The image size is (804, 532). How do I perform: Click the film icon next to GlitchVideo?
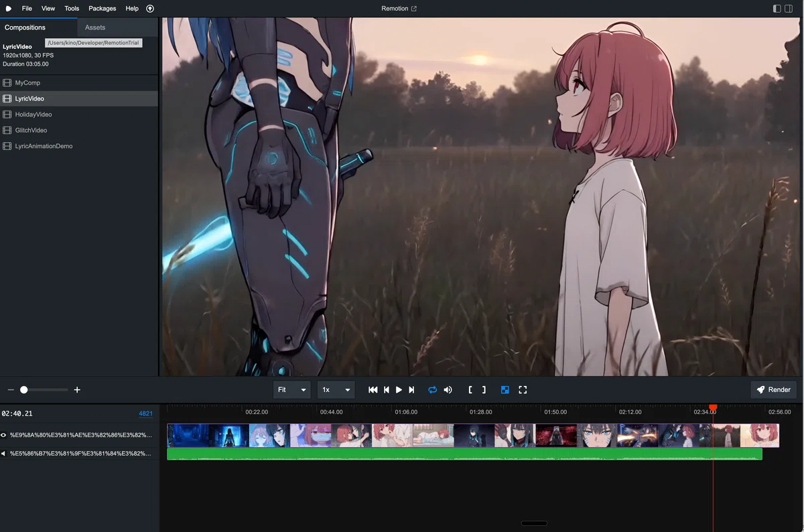click(x=7, y=130)
